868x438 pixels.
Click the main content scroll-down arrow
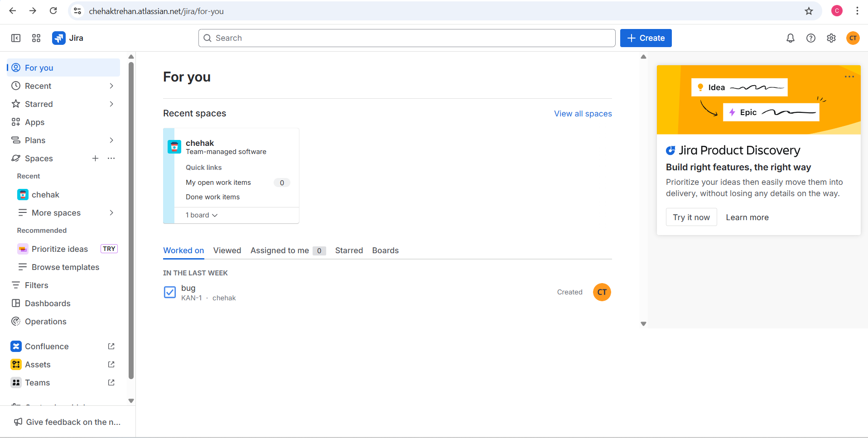[643, 324]
